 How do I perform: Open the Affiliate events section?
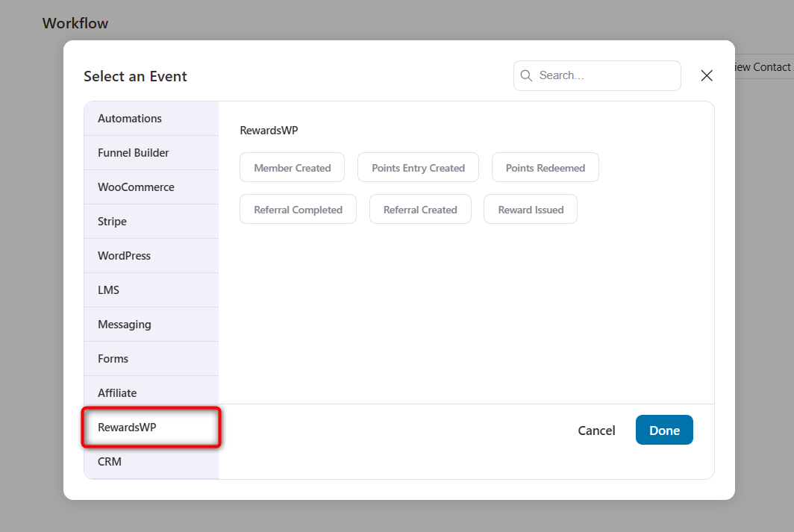pos(117,392)
